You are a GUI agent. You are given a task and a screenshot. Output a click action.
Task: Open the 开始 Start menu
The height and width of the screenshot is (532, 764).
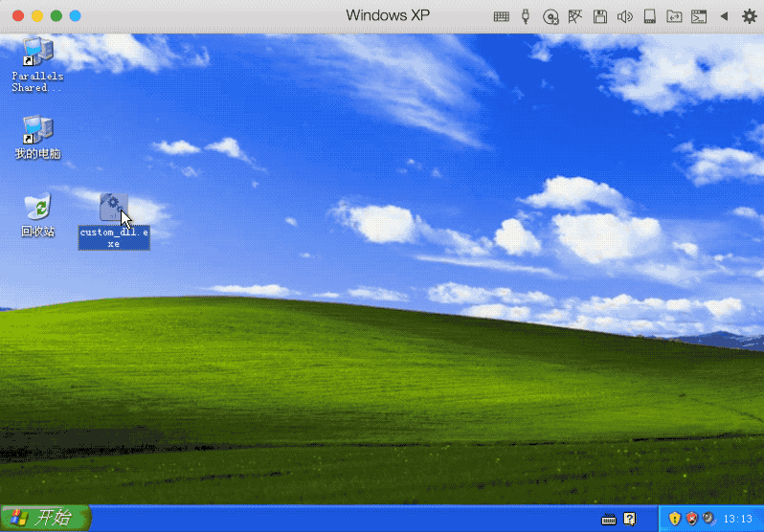[x=46, y=518]
